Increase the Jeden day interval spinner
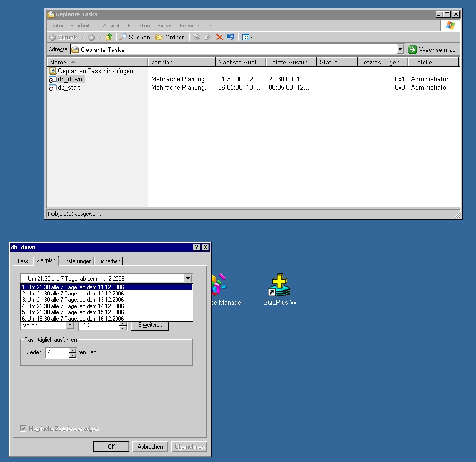 [72, 350]
